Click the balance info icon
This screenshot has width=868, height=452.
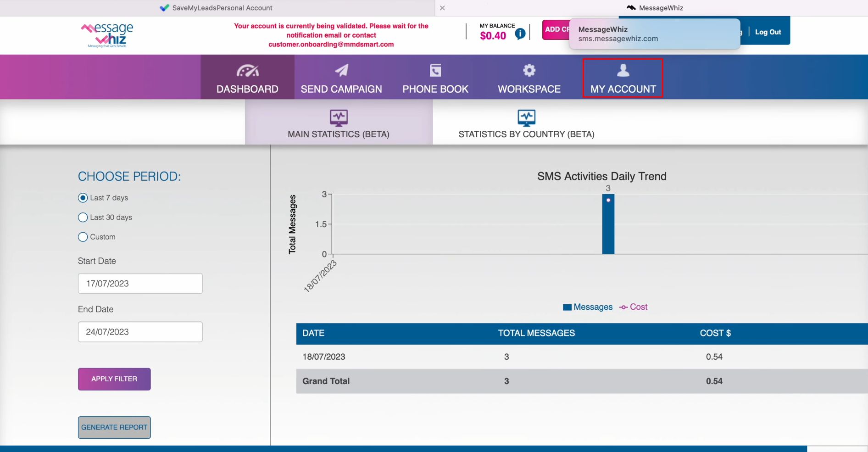click(x=520, y=33)
